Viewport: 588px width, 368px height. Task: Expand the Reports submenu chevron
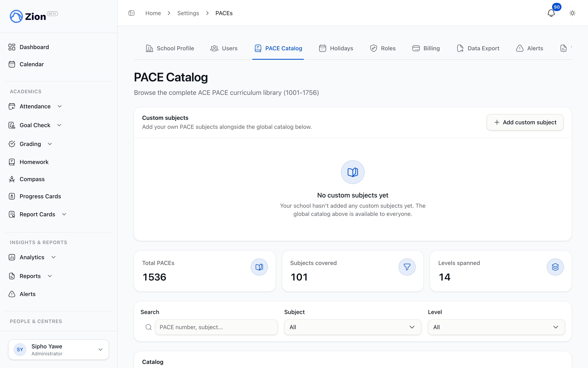click(x=50, y=276)
